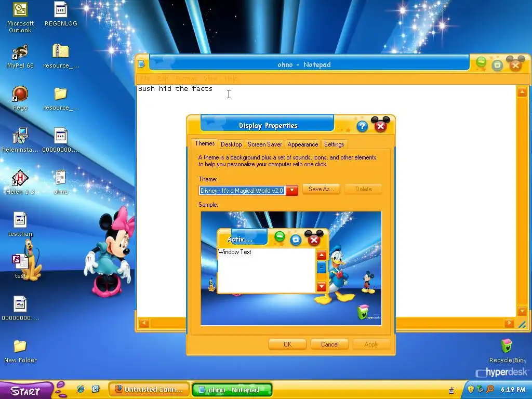Click the Save As... button
Image resolution: width=532 pixels, height=399 pixels.
(321, 189)
